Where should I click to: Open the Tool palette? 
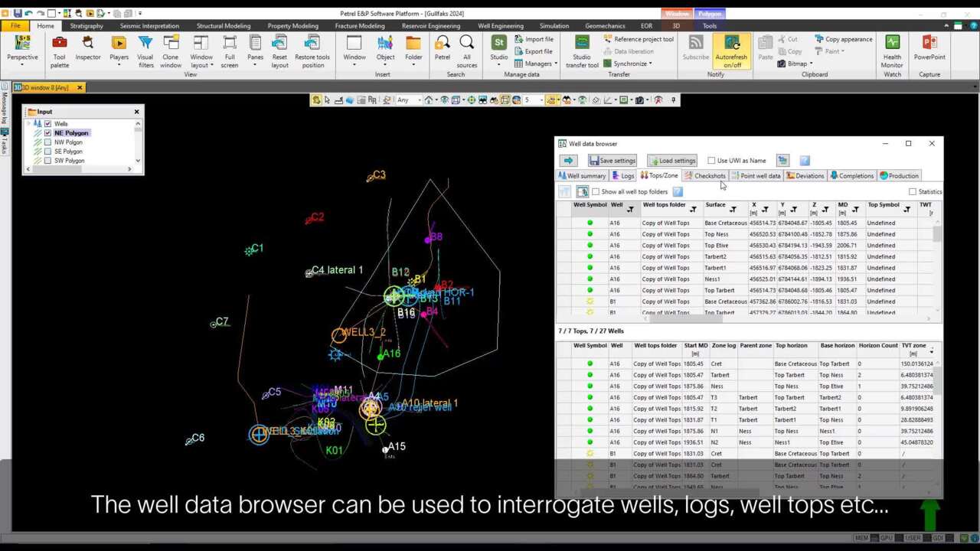(59, 51)
